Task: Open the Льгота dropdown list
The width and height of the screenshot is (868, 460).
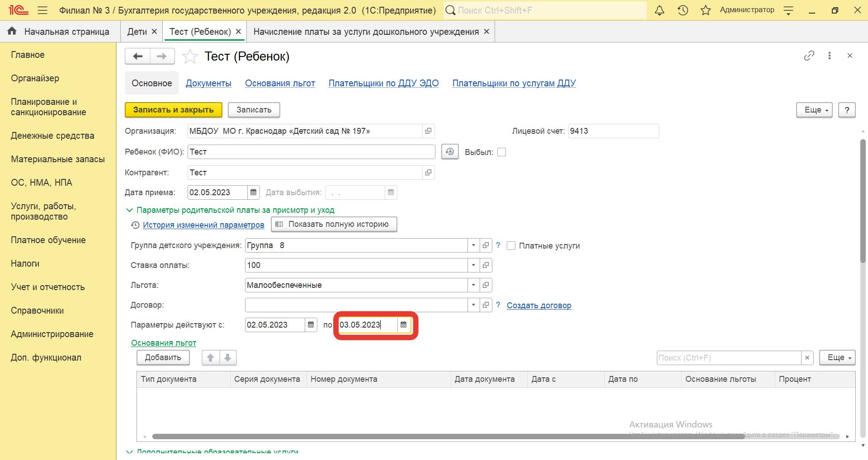Action: (473, 285)
